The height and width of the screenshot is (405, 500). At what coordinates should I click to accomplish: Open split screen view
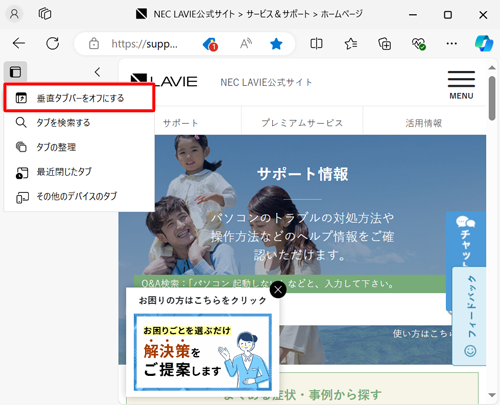(316, 43)
